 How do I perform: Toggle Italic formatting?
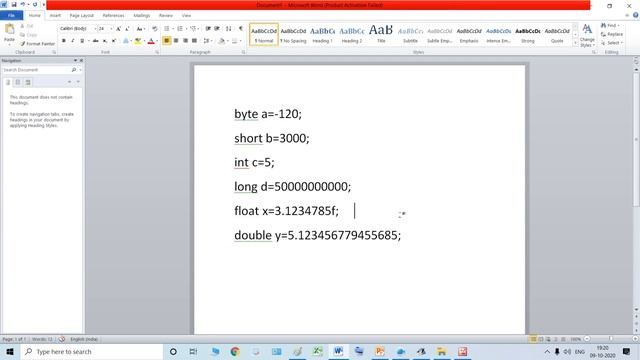(x=73, y=41)
